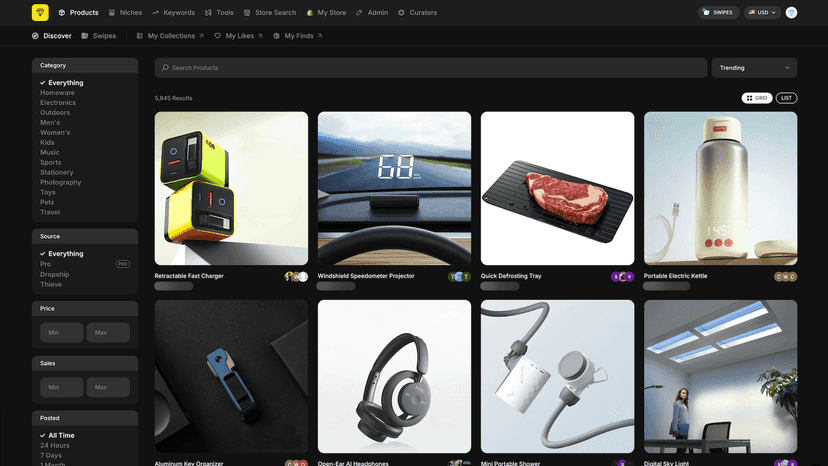Select 24 Hours posted filter
The width and height of the screenshot is (828, 466).
[55, 445]
